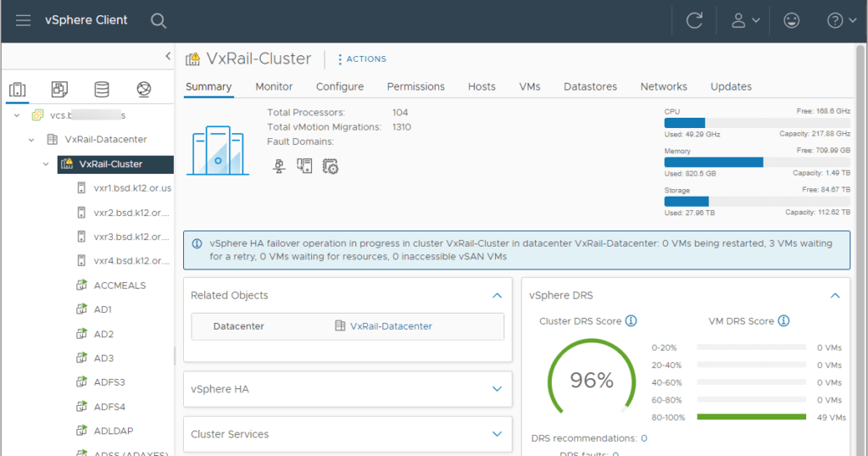
Task: Click the 80-100% VM DRS score bar
Action: (x=751, y=417)
